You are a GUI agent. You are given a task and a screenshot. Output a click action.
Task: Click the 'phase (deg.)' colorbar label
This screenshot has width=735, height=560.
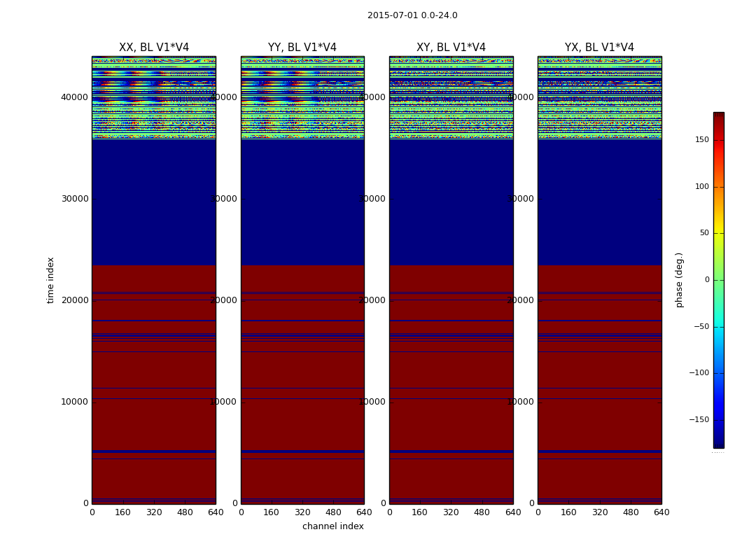pos(679,280)
